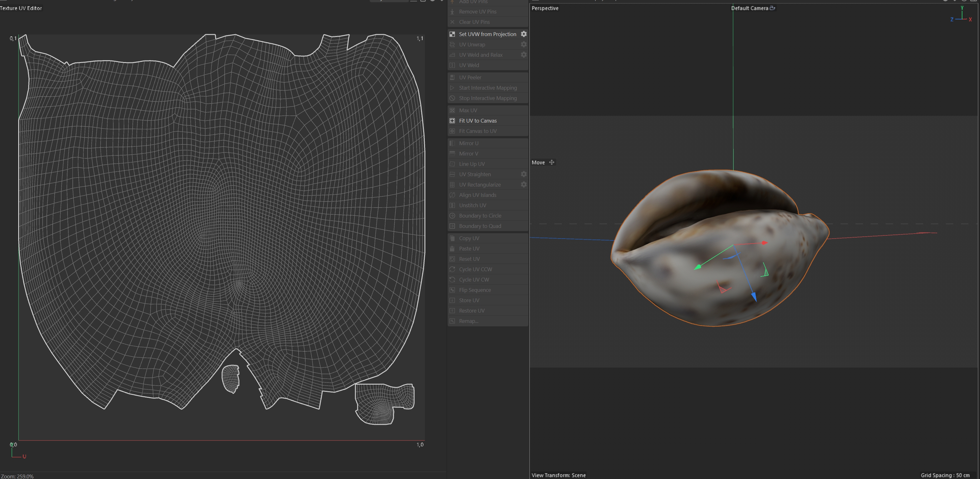Select the Boundary to Circle command
The image size is (980, 479).
[x=480, y=216]
